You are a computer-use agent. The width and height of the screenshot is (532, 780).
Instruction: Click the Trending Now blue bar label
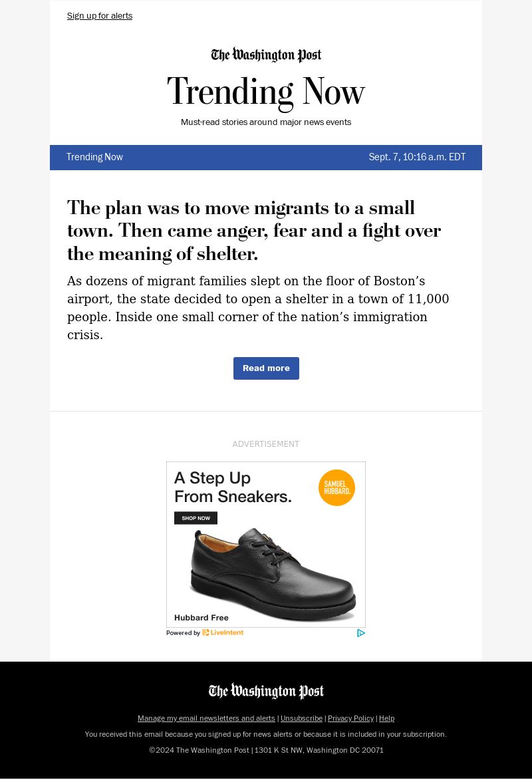94,158
